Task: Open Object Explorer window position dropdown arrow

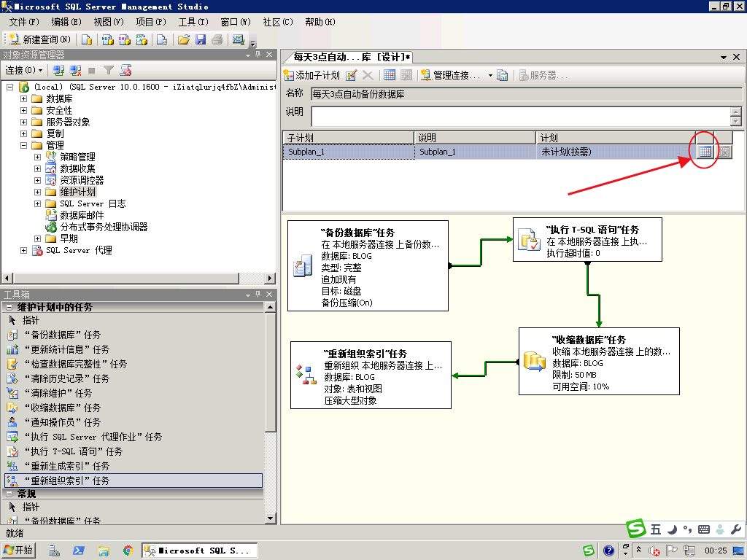Action: click(248, 55)
